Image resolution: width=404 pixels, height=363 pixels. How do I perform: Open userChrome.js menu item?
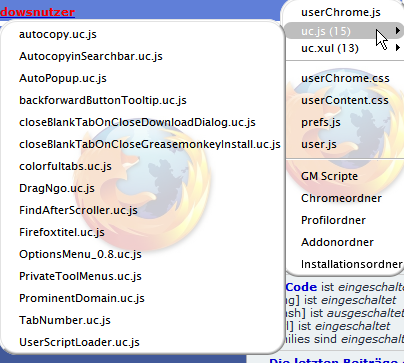click(x=341, y=12)
